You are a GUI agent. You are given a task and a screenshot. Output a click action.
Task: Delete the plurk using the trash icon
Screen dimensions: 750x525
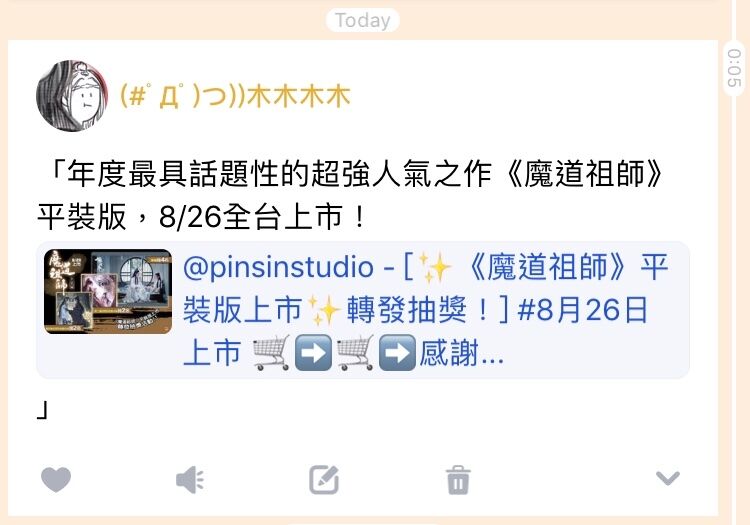pos(458,480)
